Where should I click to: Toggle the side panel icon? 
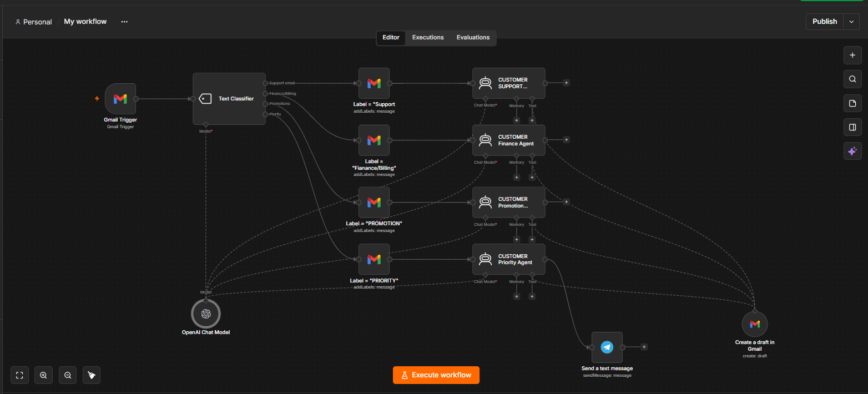852,127
